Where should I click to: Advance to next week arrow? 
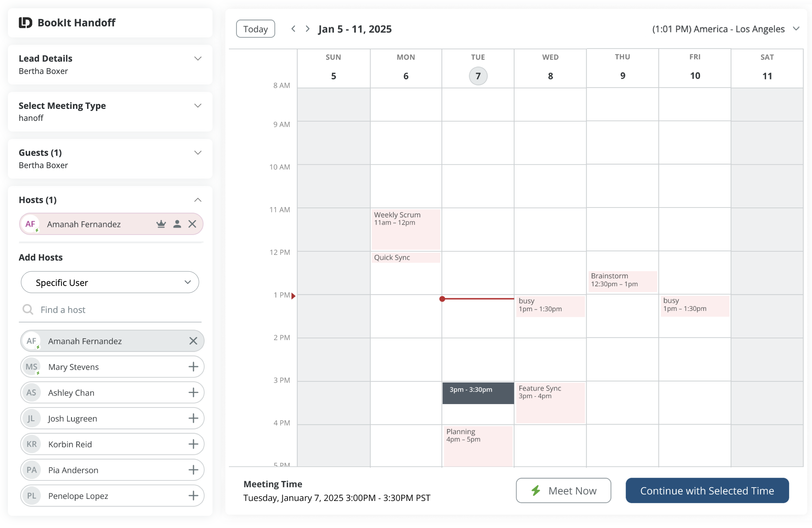point(307,29)
